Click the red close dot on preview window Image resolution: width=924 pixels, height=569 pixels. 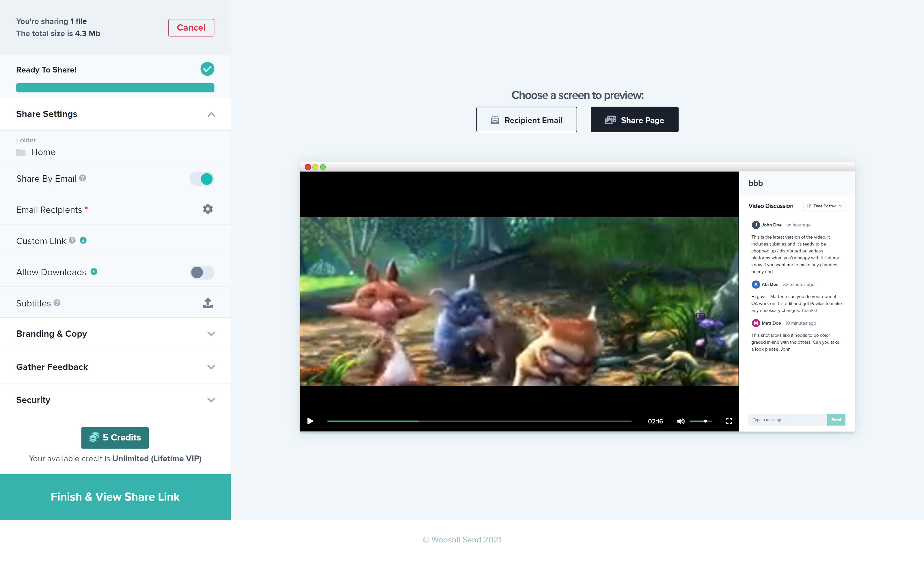(308, 167)
